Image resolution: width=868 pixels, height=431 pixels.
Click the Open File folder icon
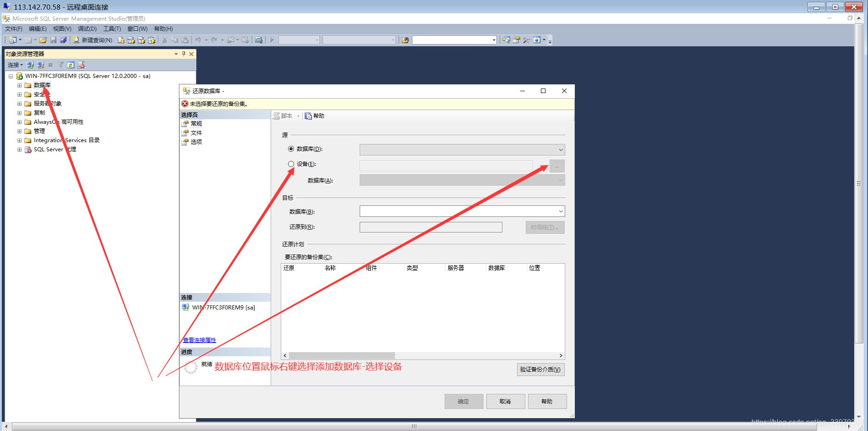tap(43, 40)
